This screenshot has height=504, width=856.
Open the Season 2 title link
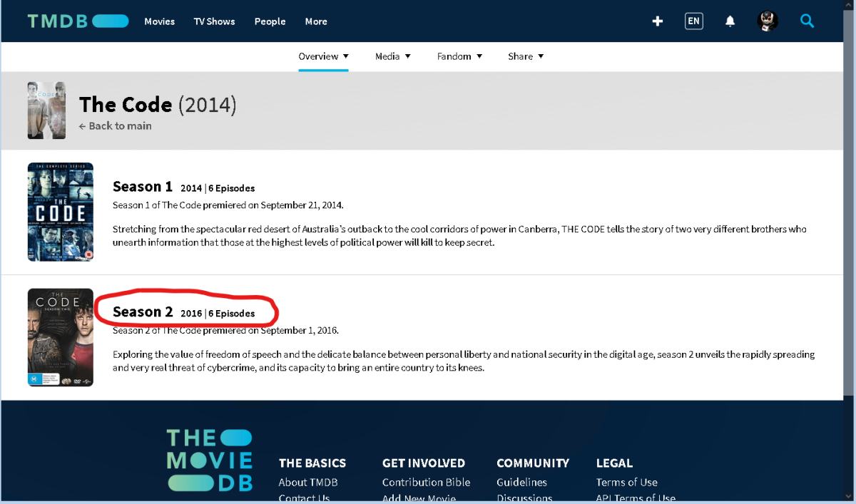pyautogui.click(x=143, y=312)
